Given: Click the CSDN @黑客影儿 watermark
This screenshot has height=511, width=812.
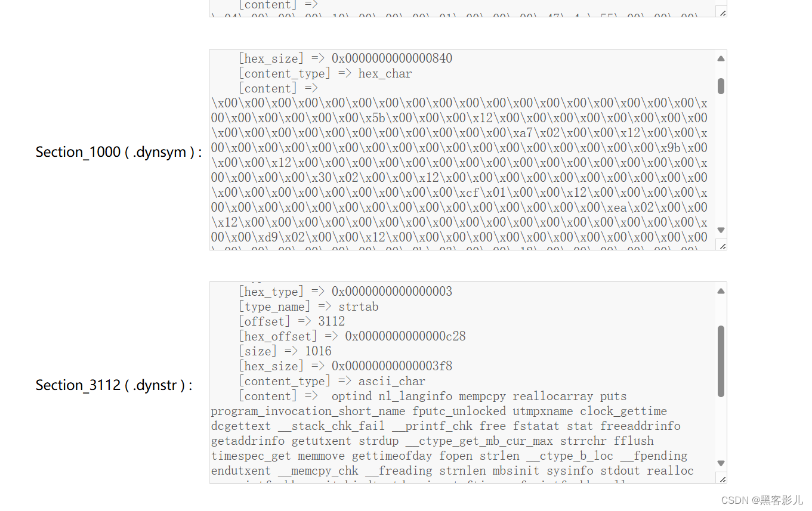Looking at the screenshot, I should click(x=762, y=500).
